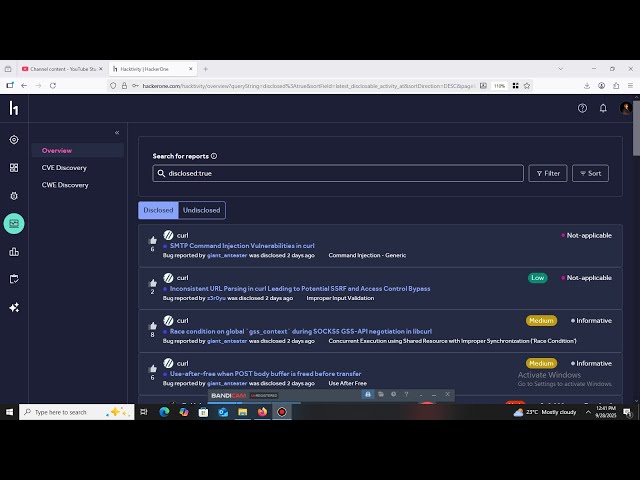Viewport: 640px width, 480px height.
Task: Open the dashboard grid icon in sidebar
Action: [x=14, y=168]
